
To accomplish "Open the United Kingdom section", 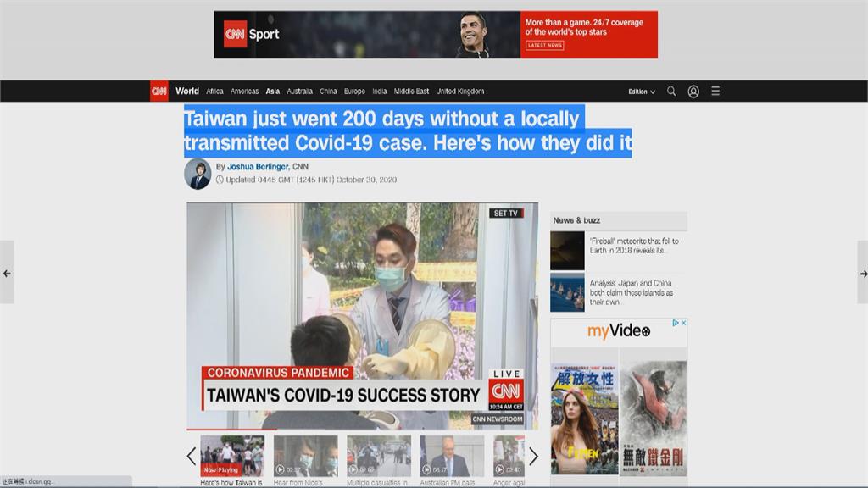I will 460,91.
